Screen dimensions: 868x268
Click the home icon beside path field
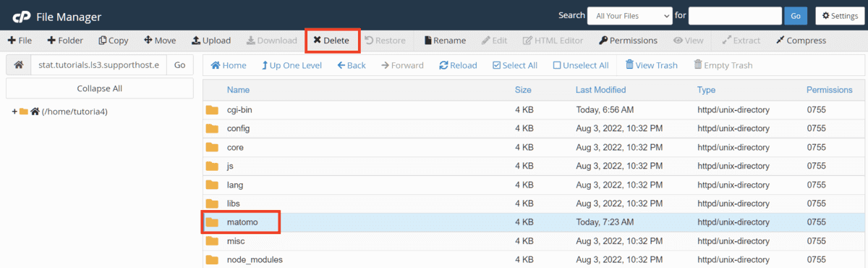pyautogui.click(x=19, y=65)
